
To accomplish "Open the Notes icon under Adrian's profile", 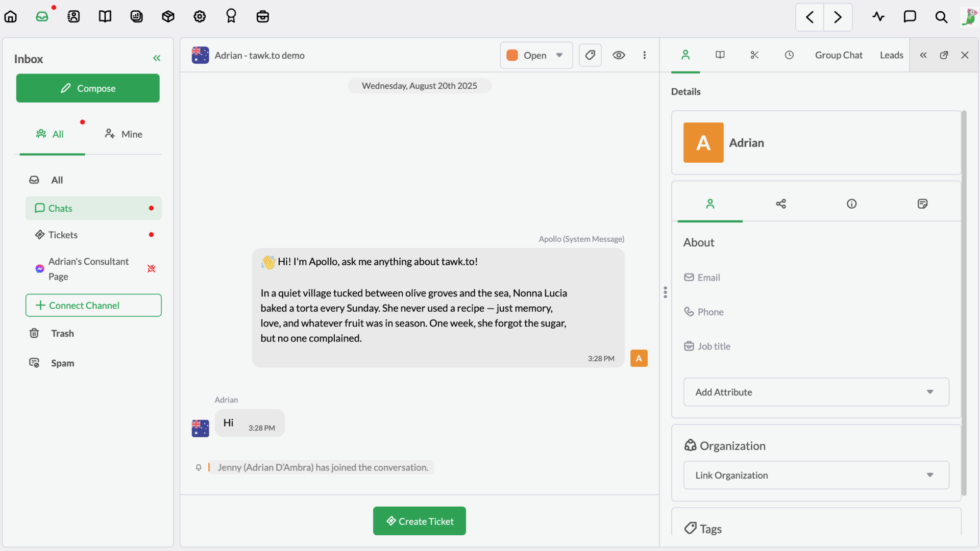I will (x=922, y=204).
